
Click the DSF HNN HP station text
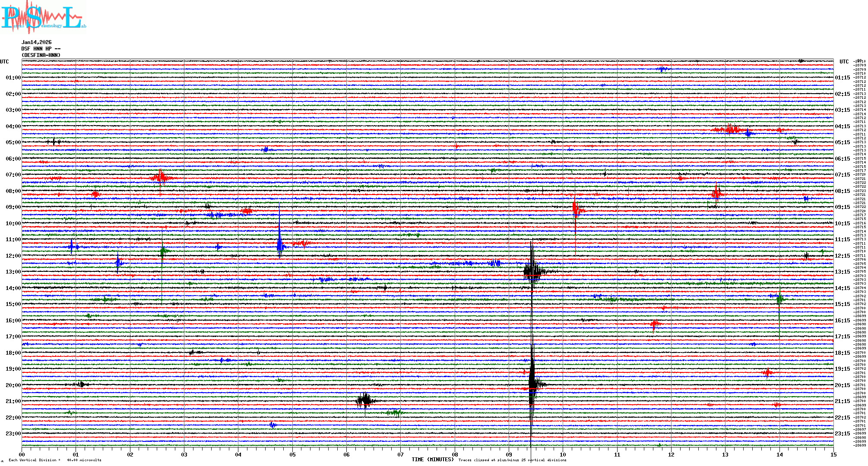pyautogui.click(x=41, y=49)
